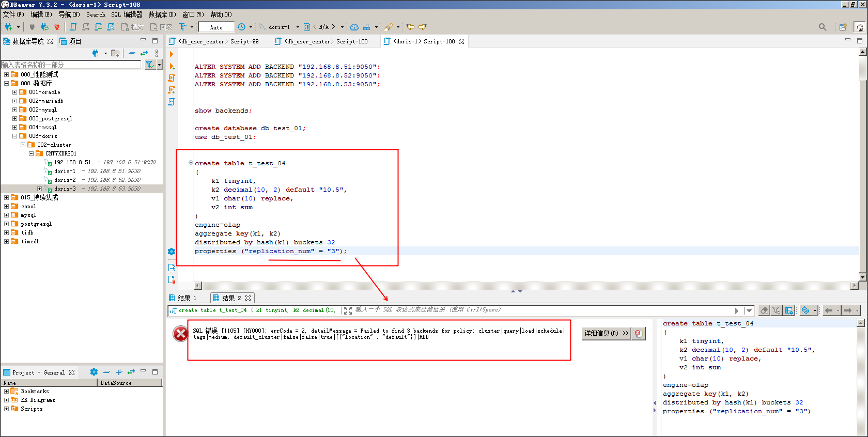868x437 pixels.
Task: Open the 文件(F) menu
Action: (x=13, y=14)
